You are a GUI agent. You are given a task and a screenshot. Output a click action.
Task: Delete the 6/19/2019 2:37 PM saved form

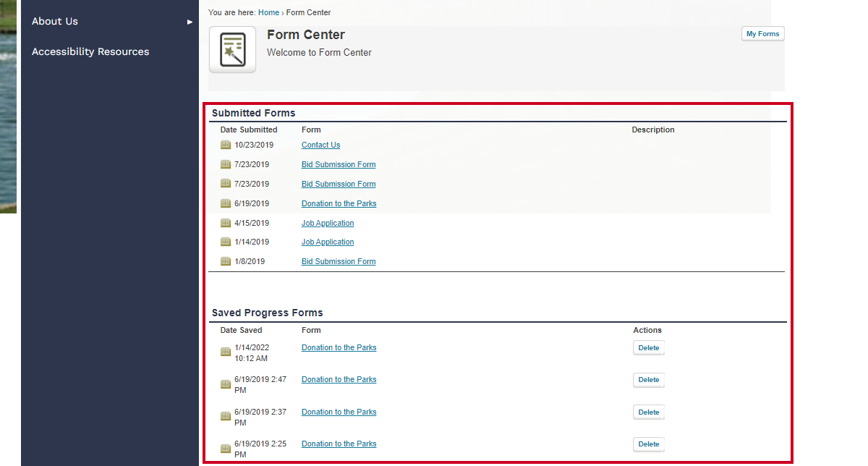(649, 412)
